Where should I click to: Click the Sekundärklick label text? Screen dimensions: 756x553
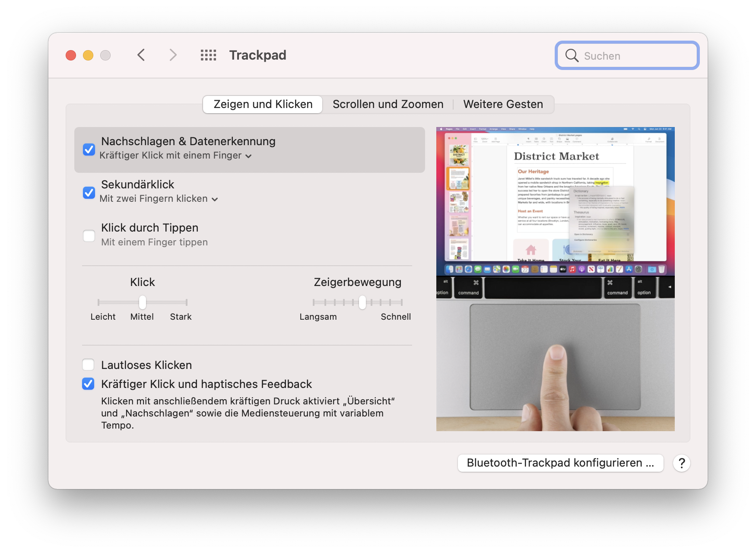pos(137,184)
